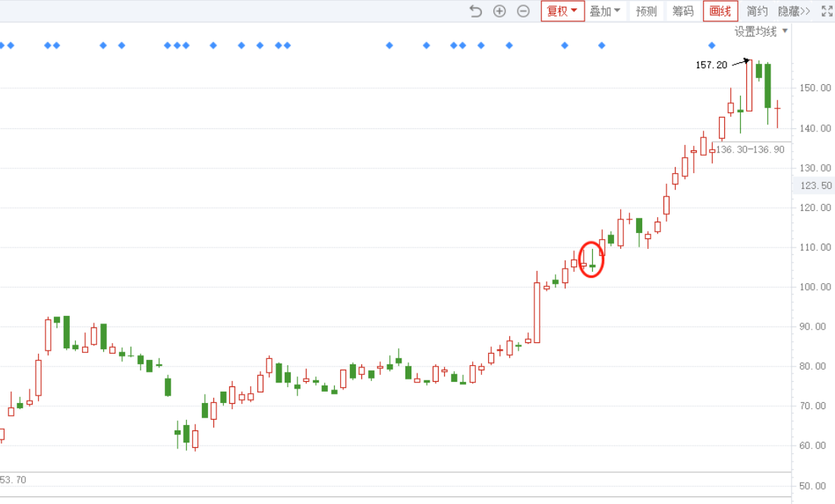Click the 100.00 axis label
The width and height of the screenshot is (835, 504).
point(815,287)
